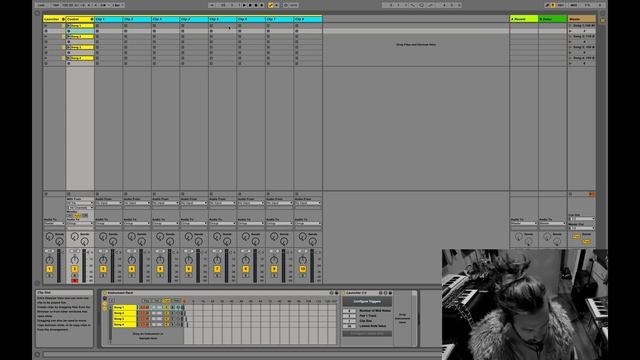Launch Song 4 clip on Control track
The image size is (640, 360).
click(69, 58)
